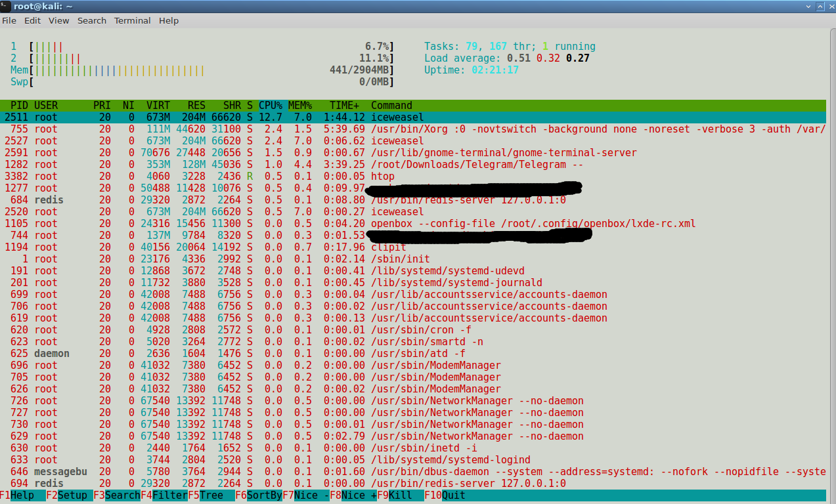Open the View menu
The image size is (836, 504).
click(x=58, y=20)
